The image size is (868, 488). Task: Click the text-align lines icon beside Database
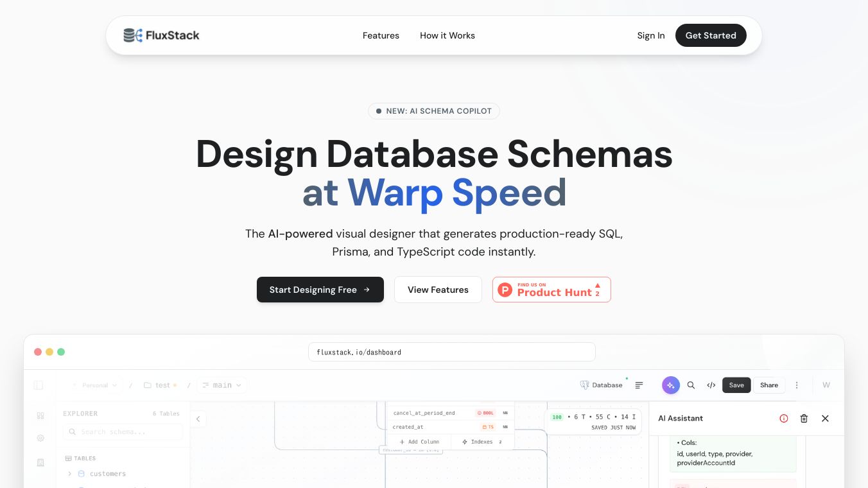(x=639, y=385)
